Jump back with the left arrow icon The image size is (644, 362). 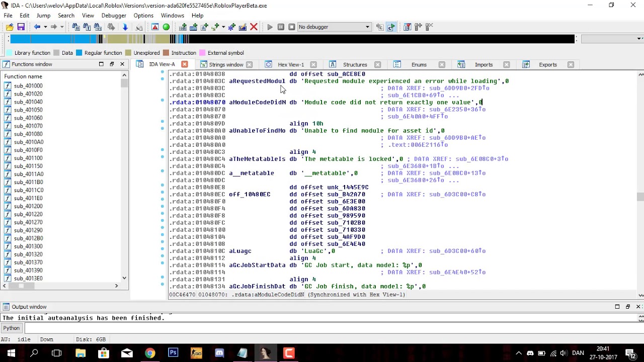point(37,27)
